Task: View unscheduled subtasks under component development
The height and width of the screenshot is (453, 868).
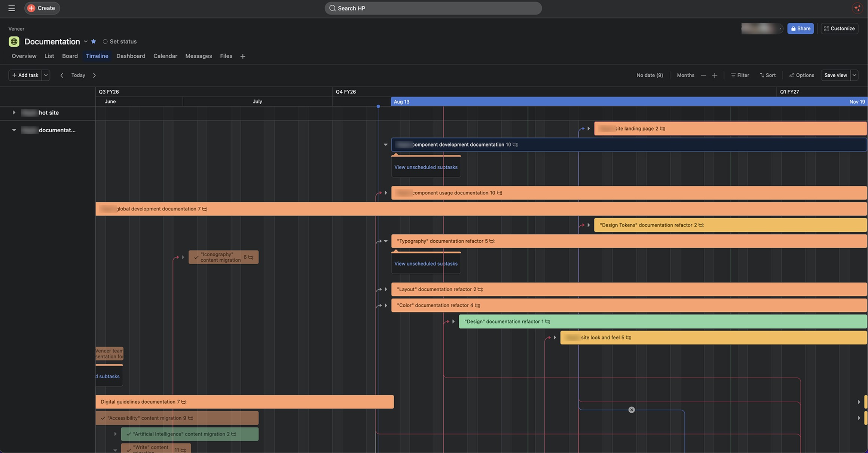Action: [426, 167]
